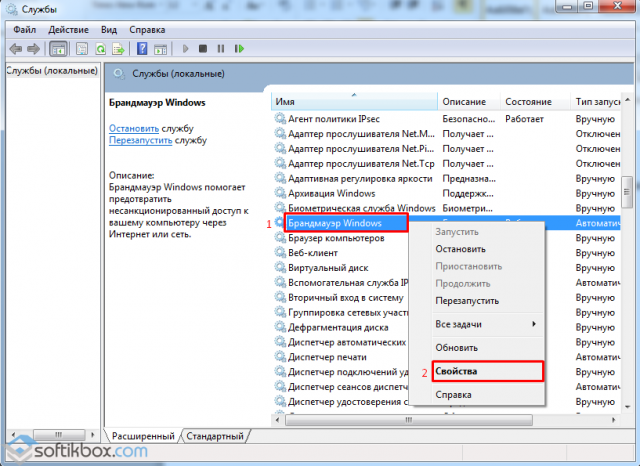The image size is (640, 466).
Task: Select the Агент политики IPsec service
Action: click(x=334, y=119)
